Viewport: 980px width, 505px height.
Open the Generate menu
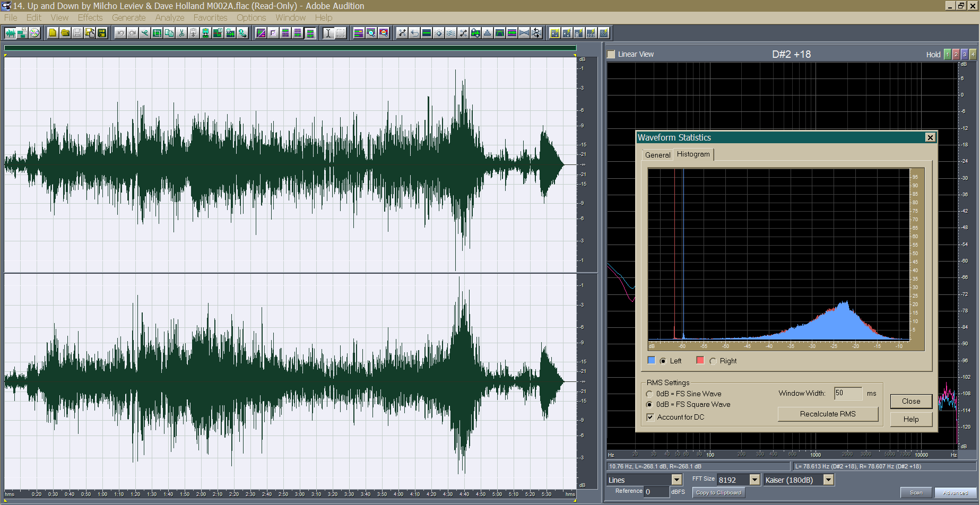click(128, 18)
